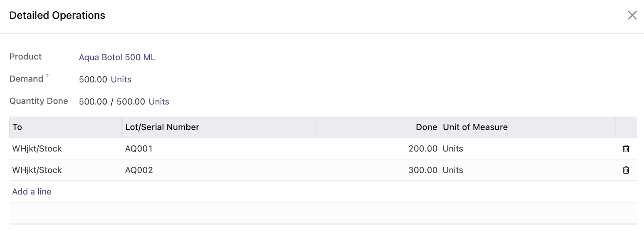
Task: Close the Detailed Operations dialog
Action: pyautogui.click(x=632, y=15)
